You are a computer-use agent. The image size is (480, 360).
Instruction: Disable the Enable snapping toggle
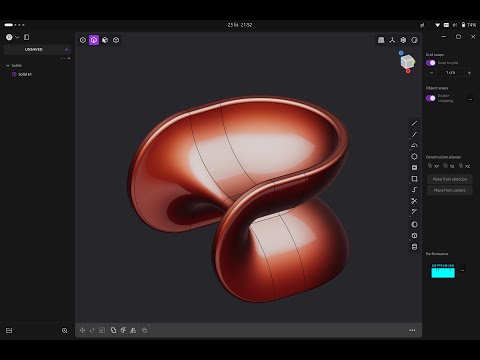pyautogui.click(x=430, y=98)
